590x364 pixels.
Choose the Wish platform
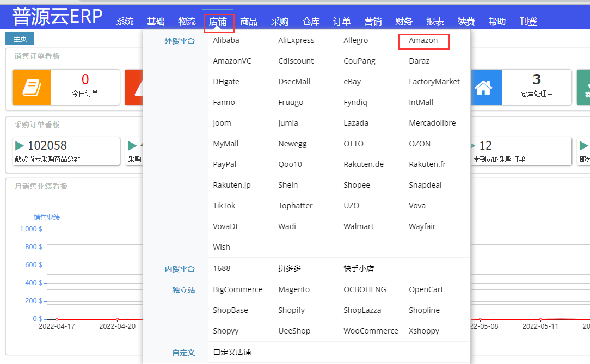(x=222, y=248)
